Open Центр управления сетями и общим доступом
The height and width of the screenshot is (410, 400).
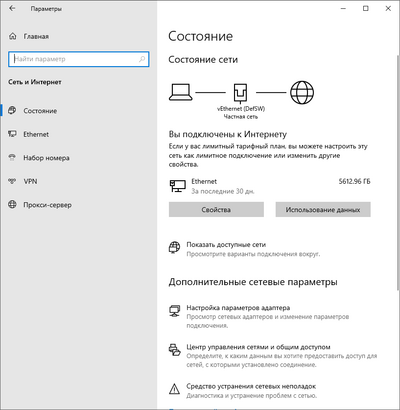[x=258, y=347]
